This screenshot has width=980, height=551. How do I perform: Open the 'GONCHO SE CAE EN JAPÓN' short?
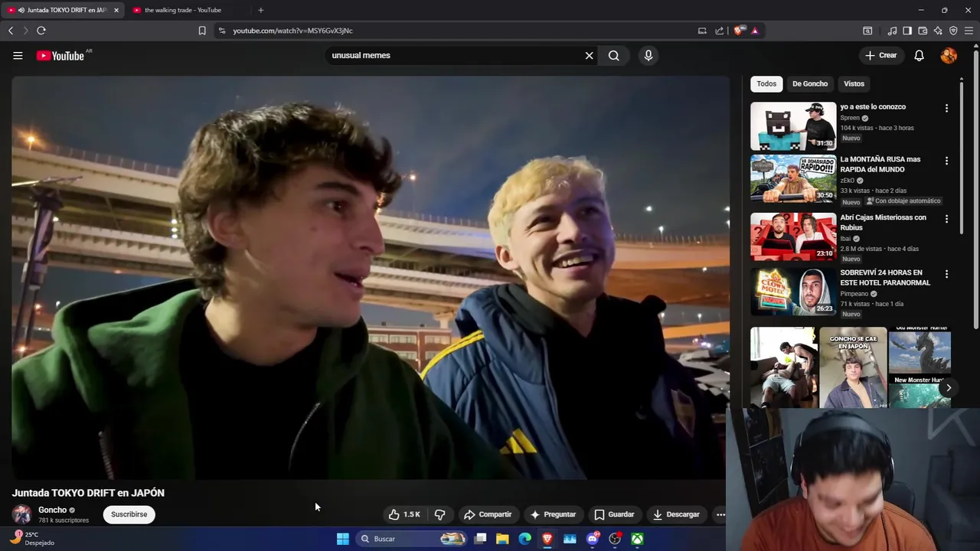point(853,367)
